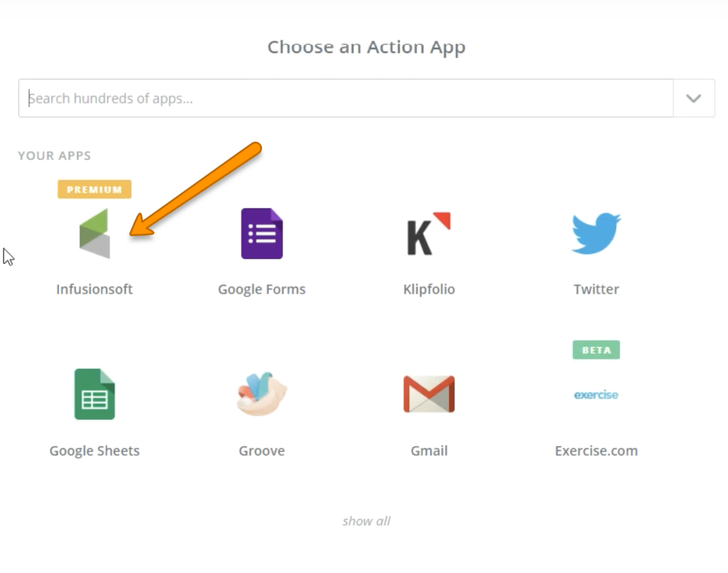The width and height of the screenshot is (728, 573).
Task: Click the Google Forms text label
Action: tap(262, 289)
